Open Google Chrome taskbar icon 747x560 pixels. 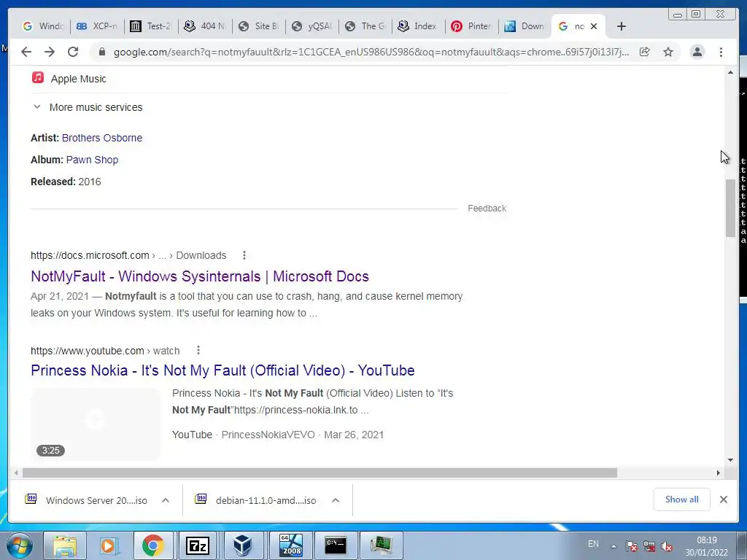coord(152,545)
